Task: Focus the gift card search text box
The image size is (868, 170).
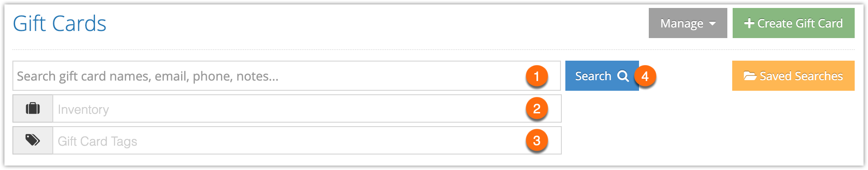Action: 287,76
